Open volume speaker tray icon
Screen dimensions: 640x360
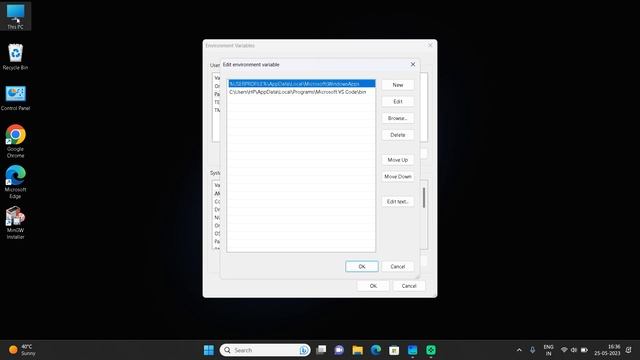pyautogui.click(x=574, y=350)
